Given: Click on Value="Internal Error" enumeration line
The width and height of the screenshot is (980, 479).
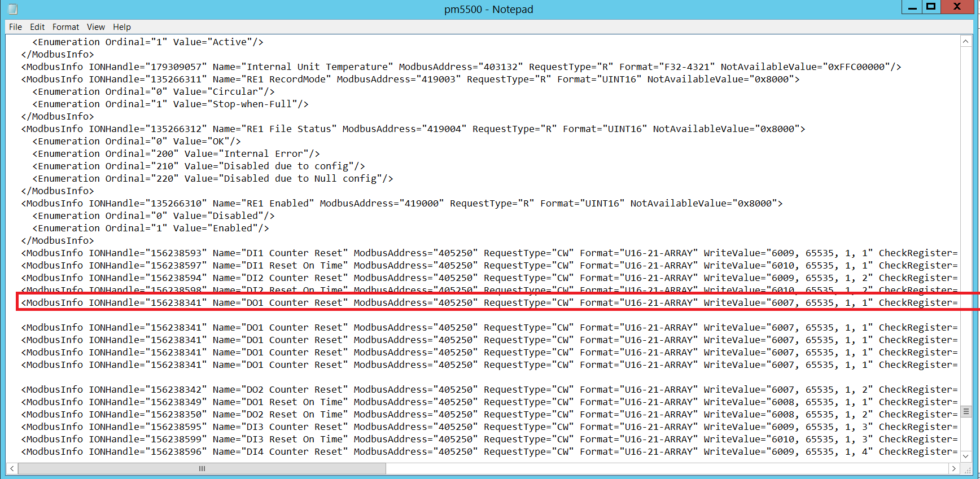Looking at the screenshot, I should (176, 153).
